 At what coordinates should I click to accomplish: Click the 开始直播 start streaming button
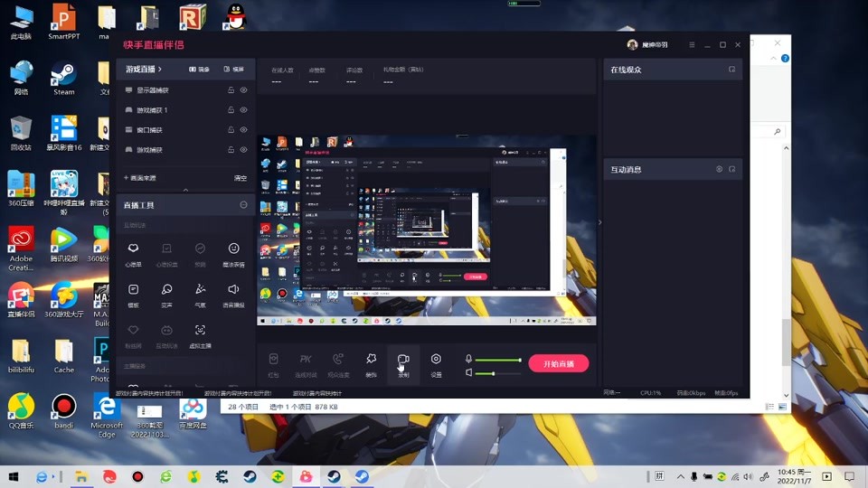pyautogui.click(x=558, y=363)
